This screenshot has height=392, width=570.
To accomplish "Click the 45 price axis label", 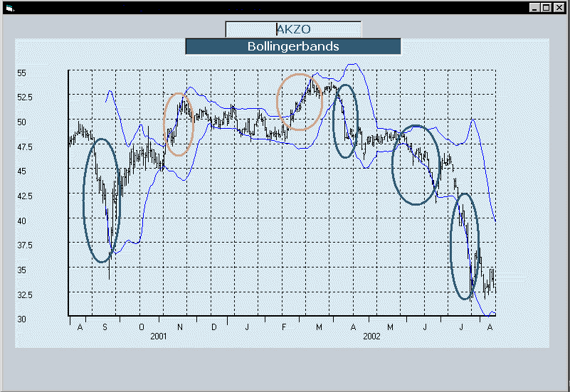I will coord(21,171).
